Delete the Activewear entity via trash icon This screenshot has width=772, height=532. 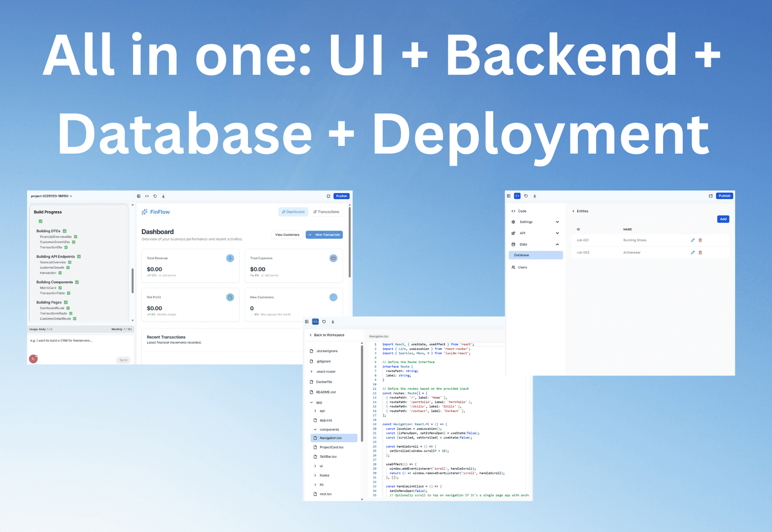(700, 253)
